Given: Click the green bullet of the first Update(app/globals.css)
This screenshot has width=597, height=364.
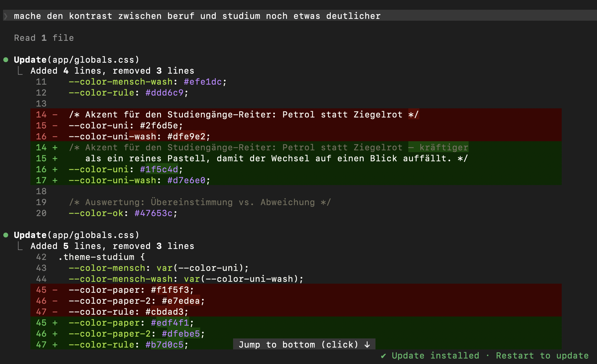Looking at the screenshot, I should click(6, 60).
